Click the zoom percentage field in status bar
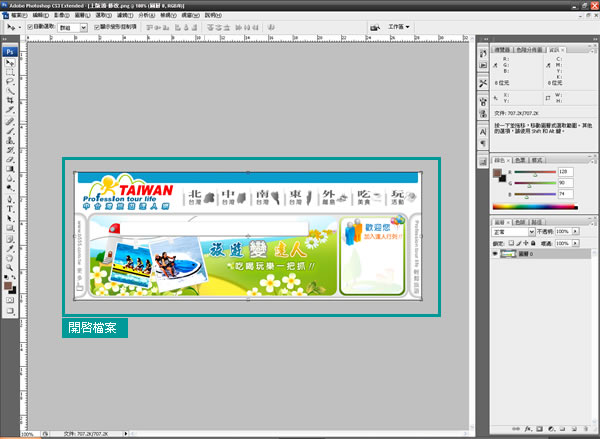The height and width of the screenshot is (439, 600). click(x=28, y=434)
